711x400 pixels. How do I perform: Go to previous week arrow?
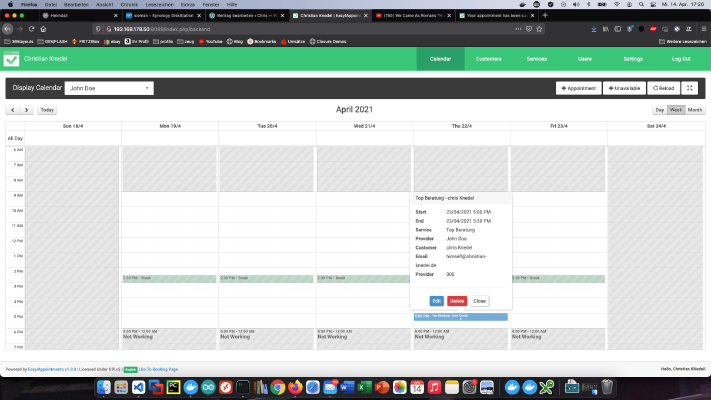pos(13,110)
